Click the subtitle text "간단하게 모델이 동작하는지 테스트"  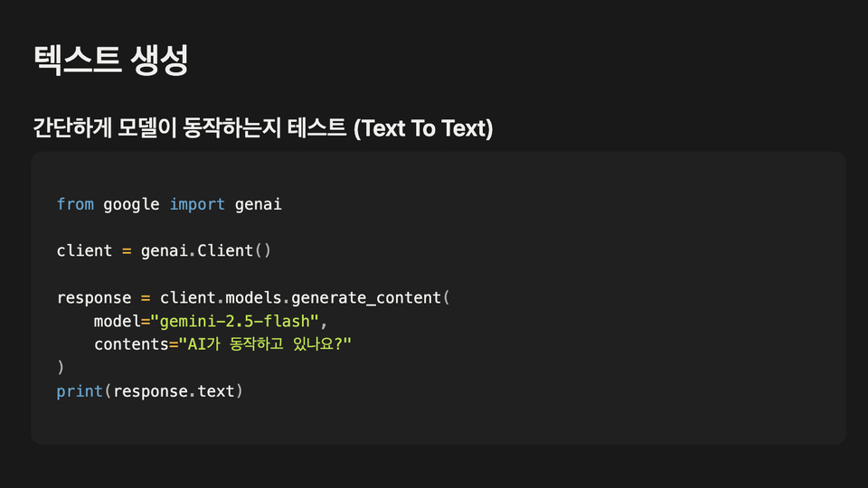[x=189, y=128]
